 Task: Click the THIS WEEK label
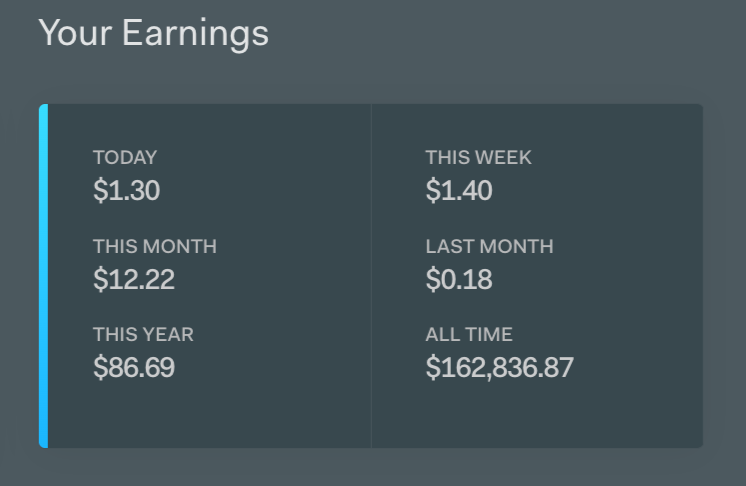[x=478, y=157]
